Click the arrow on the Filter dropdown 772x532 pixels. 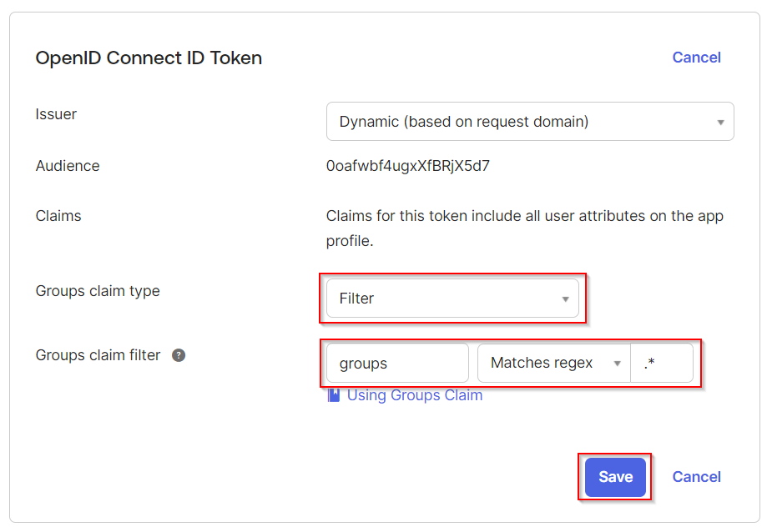click(565, 299)
